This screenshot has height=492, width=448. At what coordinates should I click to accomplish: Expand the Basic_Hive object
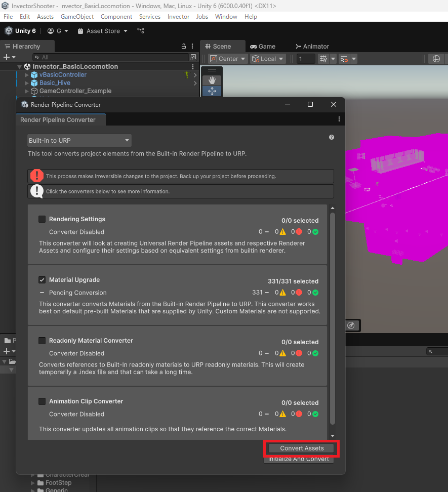pyautogui.click(x=27, y=83)
